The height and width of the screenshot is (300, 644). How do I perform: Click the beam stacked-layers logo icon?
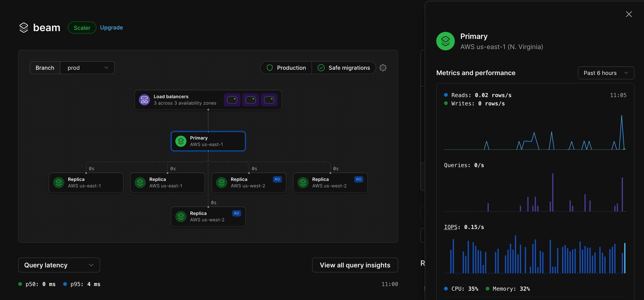24,28
